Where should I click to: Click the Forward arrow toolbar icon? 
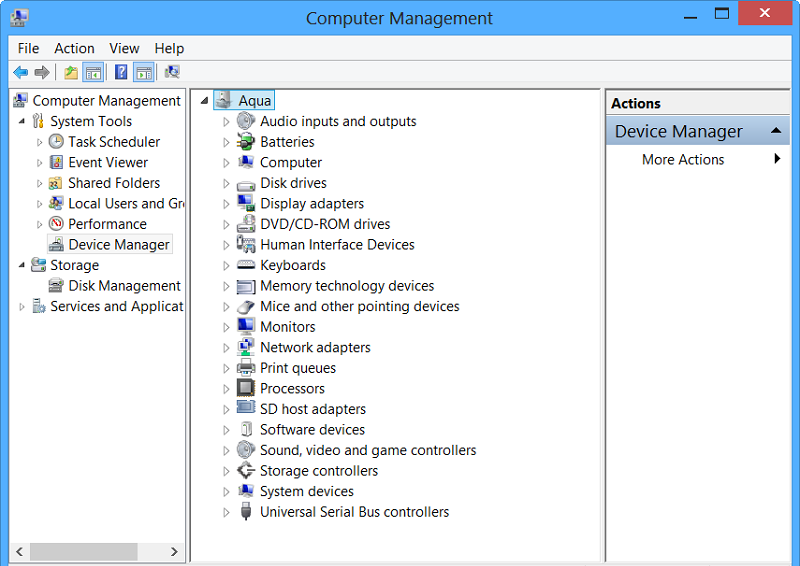[42, 72]
